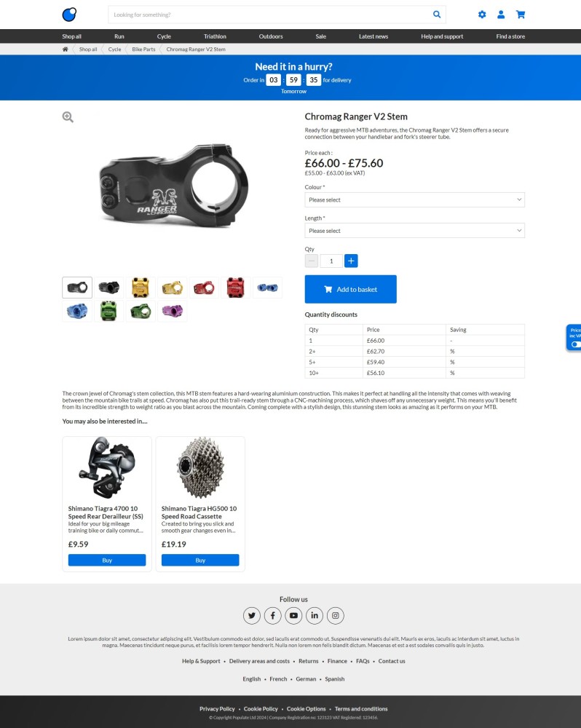Select the green front-view stem thumbnail
The image size is (581, 728).
coord(108,311)
